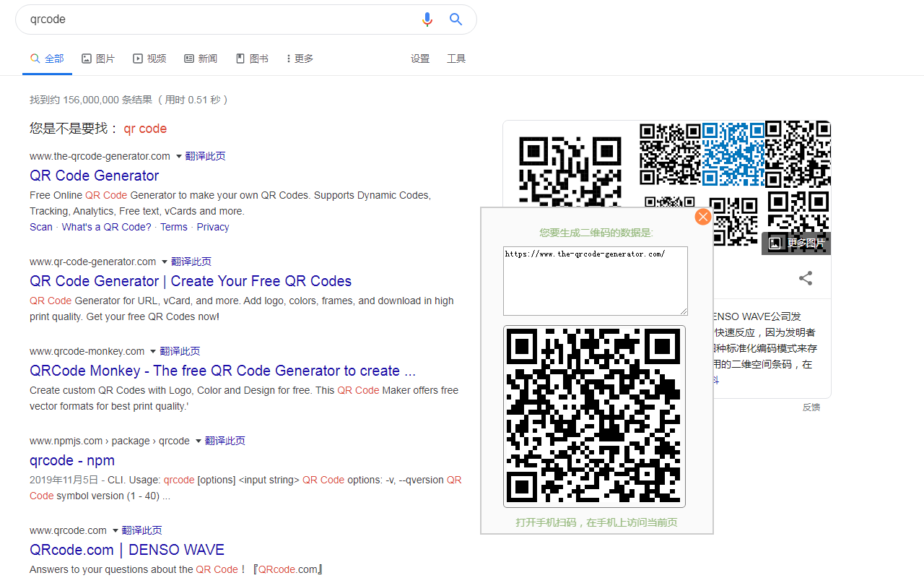Click the 打开手机扫码 caption in popup

pos(596,522)
